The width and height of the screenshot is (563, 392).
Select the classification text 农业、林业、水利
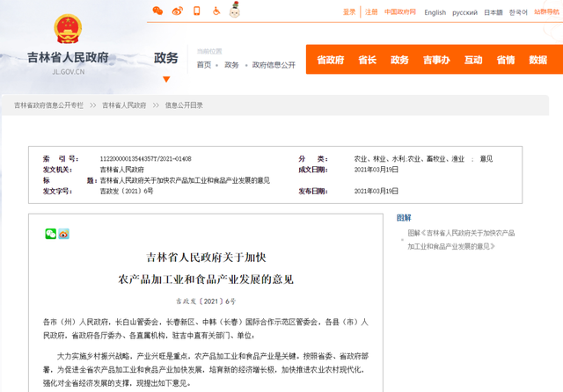pos(380,159)
